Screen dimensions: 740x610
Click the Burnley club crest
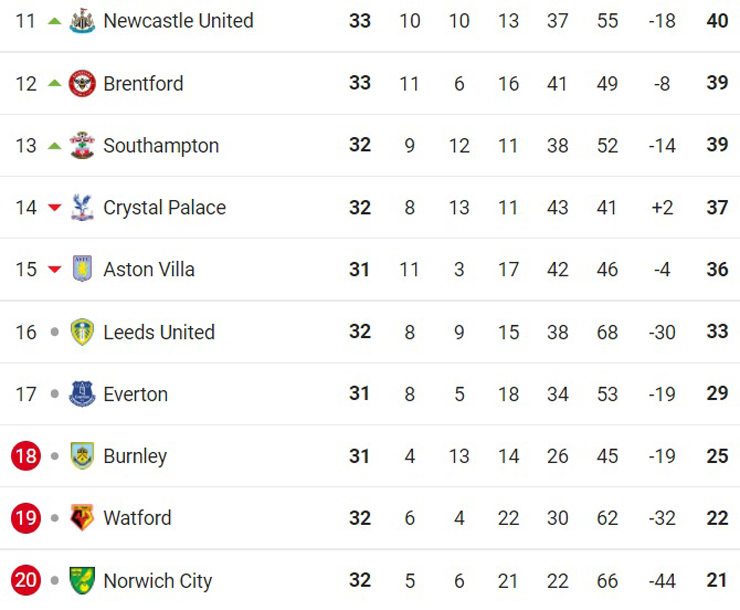81,457
